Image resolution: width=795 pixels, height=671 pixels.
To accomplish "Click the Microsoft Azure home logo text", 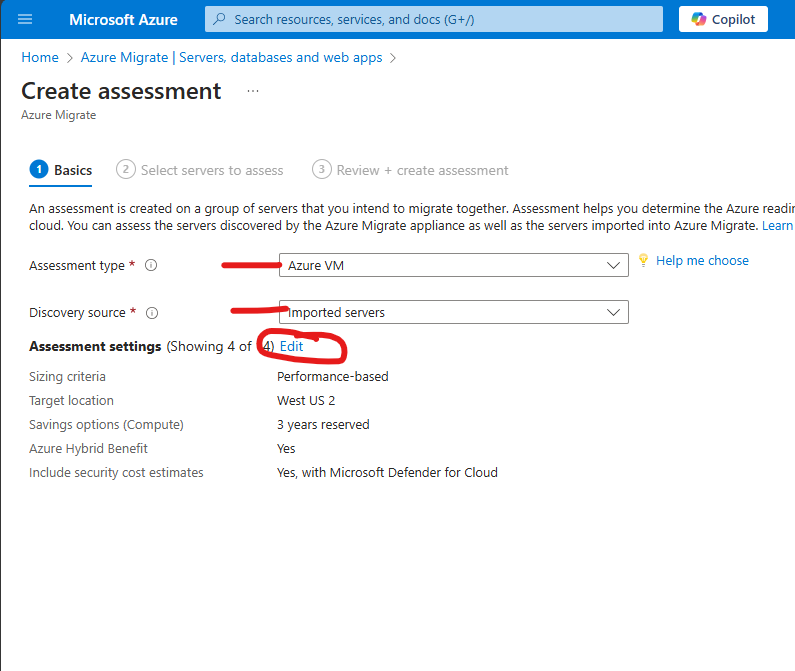I will (123, 19).
